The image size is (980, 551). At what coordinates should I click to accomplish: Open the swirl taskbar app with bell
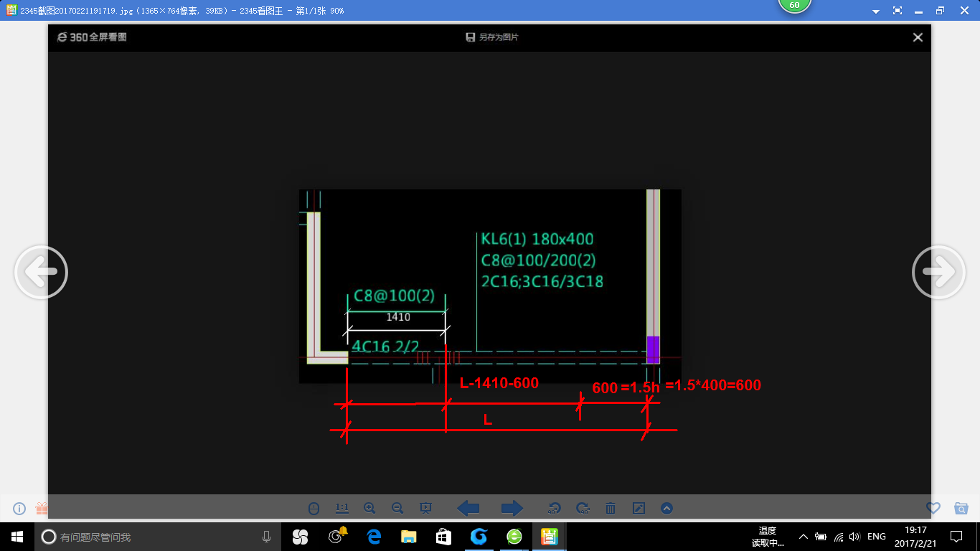337,537
